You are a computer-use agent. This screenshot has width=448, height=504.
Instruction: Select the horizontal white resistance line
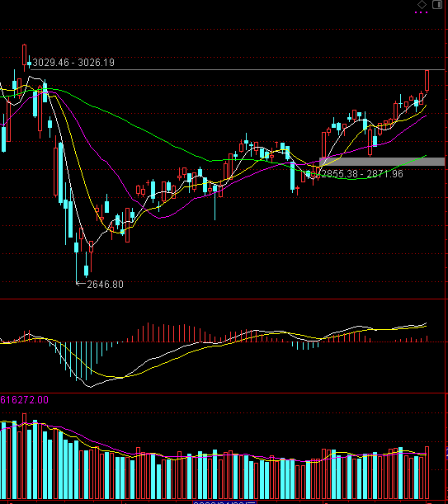238,69
